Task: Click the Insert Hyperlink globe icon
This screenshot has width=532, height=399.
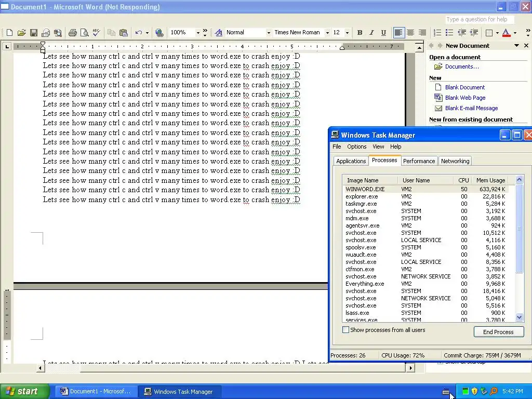Action: (x=159, y=33)
